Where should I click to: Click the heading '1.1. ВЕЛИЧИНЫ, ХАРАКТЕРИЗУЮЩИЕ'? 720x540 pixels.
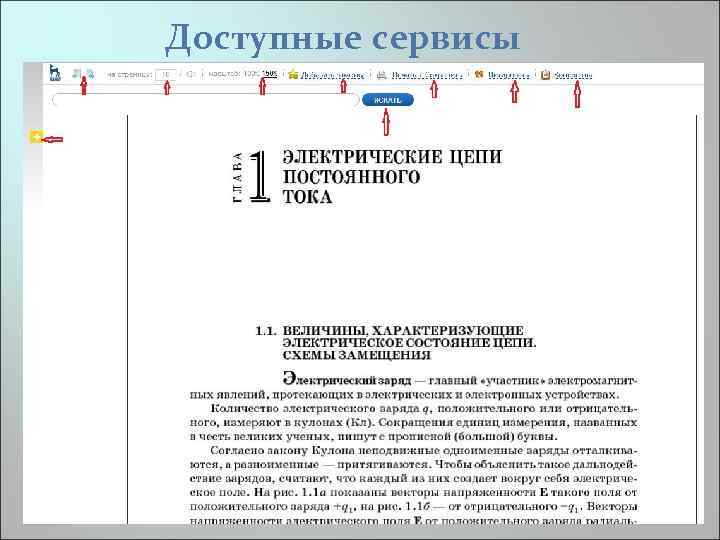pos(389,331)
